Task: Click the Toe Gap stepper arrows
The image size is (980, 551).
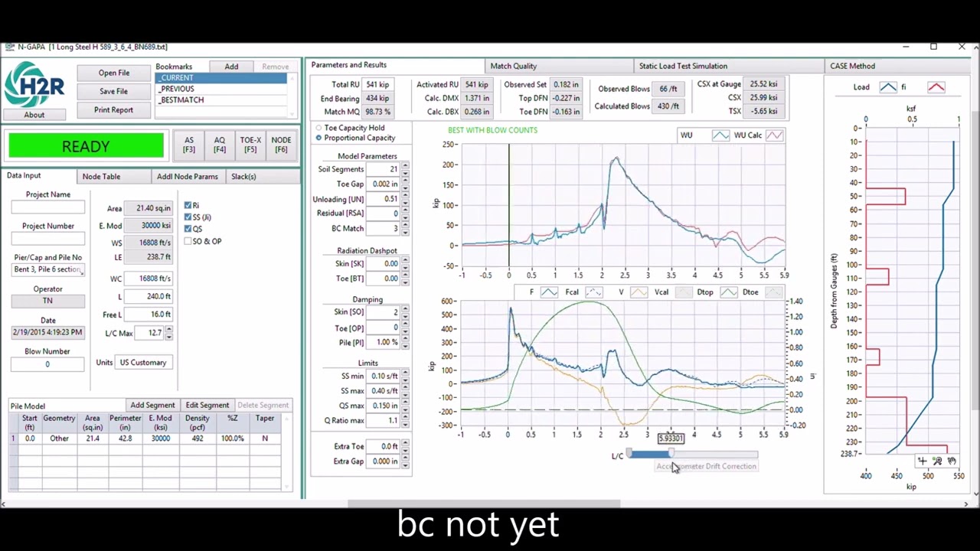Action: click(405, 184)
